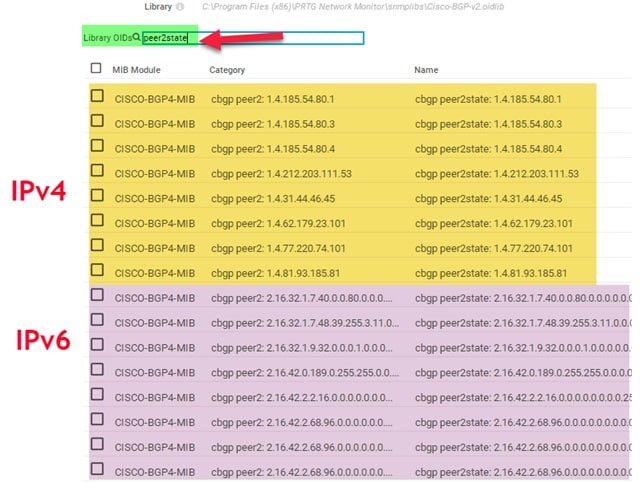Click name cell cbgp peer2state: 1.4.31.44.46.45
The width and height of the screenshot is (643, 487).
pos(488,199)
